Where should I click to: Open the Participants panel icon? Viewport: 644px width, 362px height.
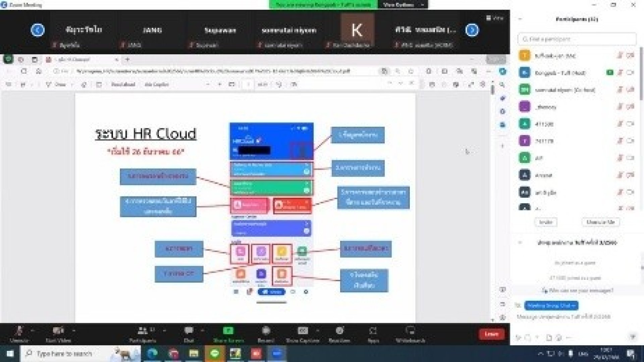[143, 331]
